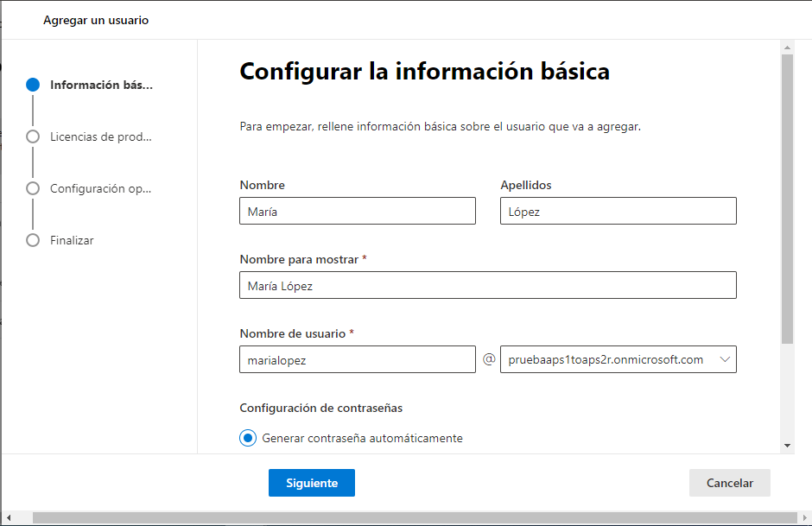Select Generar contraseña automáticamente radio button
This screenshot has height=526, width=812.
(248, 438)
